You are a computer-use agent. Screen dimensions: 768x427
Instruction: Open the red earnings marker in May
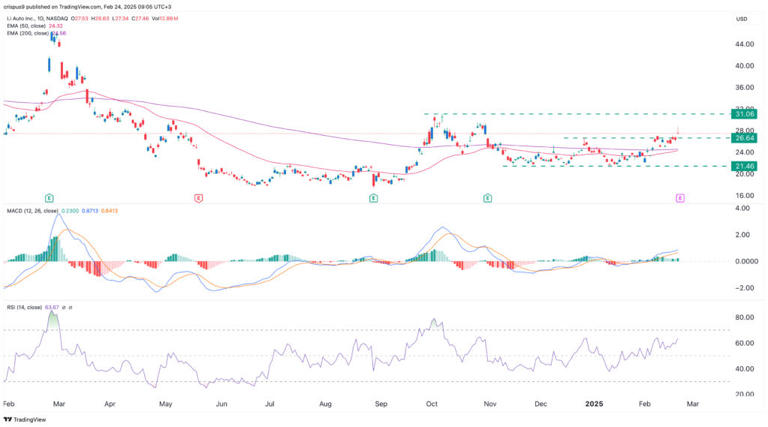coord(199,199)
